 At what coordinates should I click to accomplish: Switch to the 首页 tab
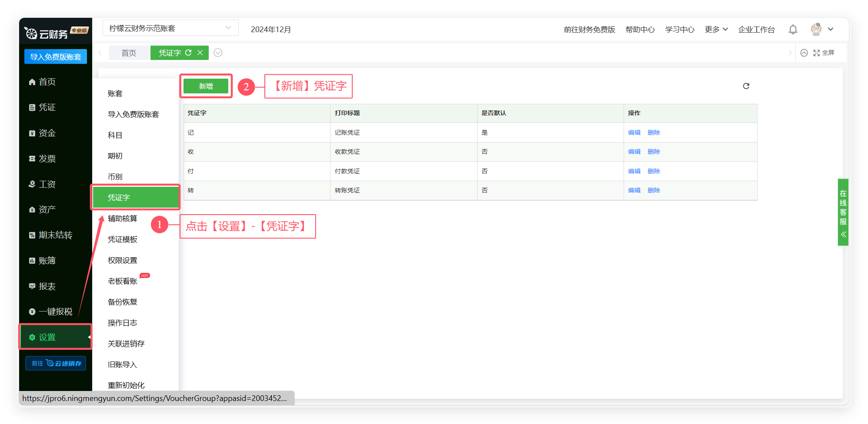129,53
